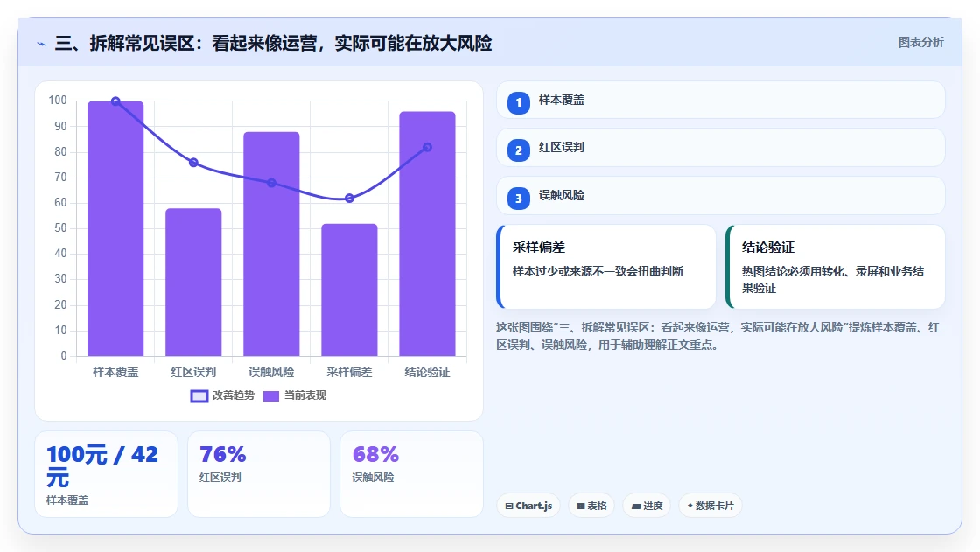
Task: Click the 当前表现 purple legend swatch
Action: coord(270,396)
